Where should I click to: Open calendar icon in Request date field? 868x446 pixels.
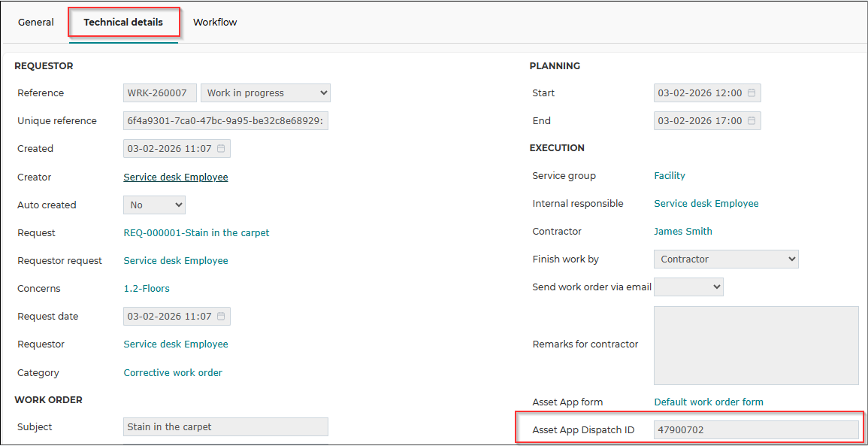pos(221,317)
